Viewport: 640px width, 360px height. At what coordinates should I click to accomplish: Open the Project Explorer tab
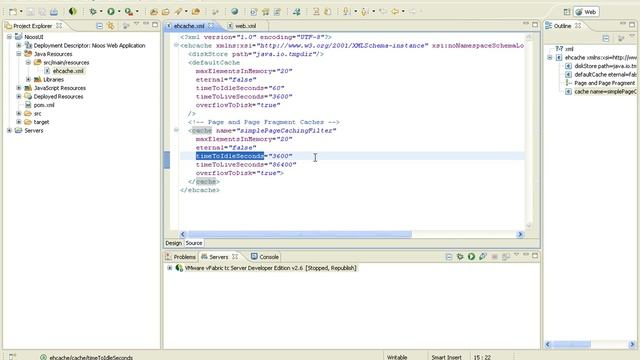(32, 26)
